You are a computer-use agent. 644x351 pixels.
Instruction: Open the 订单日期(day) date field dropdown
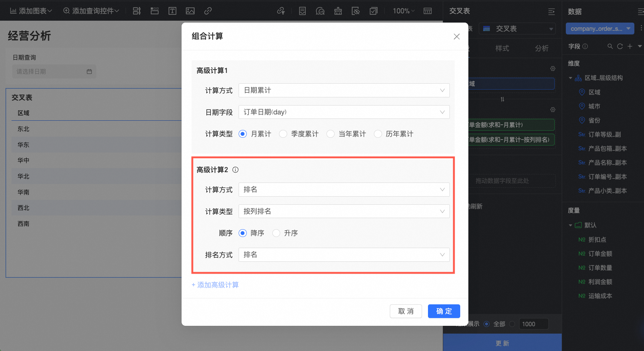(344, 112)
